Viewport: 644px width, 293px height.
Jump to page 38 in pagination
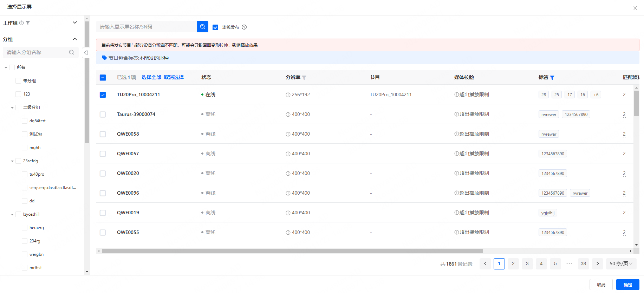583,263
